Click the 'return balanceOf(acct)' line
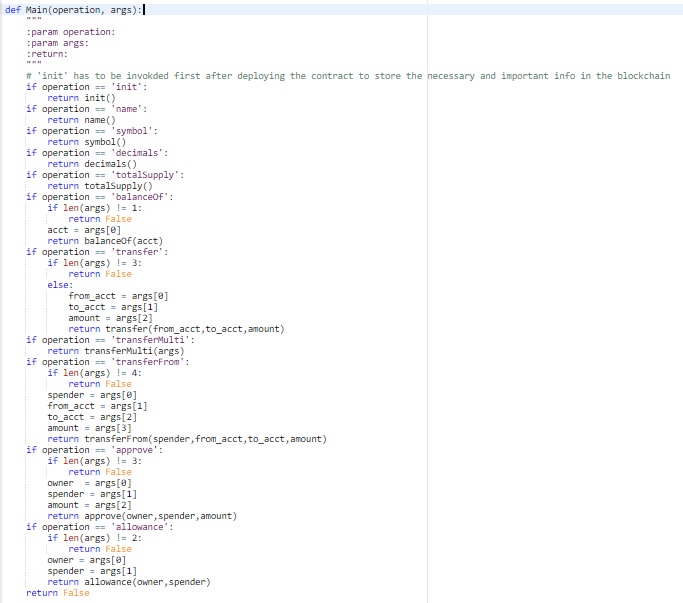 105,241
